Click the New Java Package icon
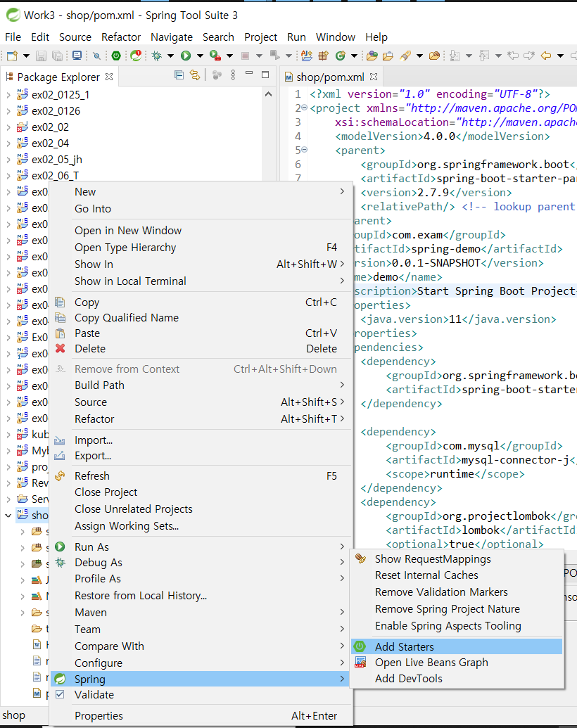Screen dimensions: 577x728 tap(323, 56)
